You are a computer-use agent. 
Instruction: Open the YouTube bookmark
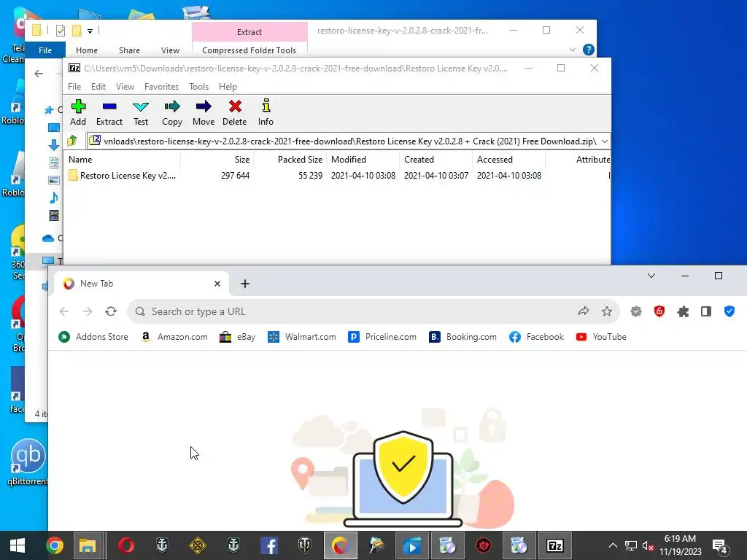pyautogui.click(x=601, y=337)
